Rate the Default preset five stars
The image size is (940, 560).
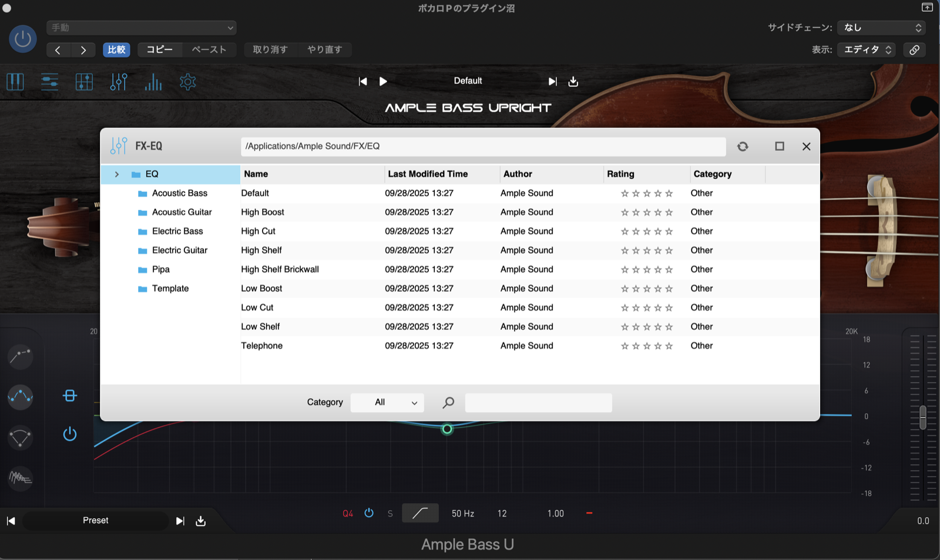[669, 193]
